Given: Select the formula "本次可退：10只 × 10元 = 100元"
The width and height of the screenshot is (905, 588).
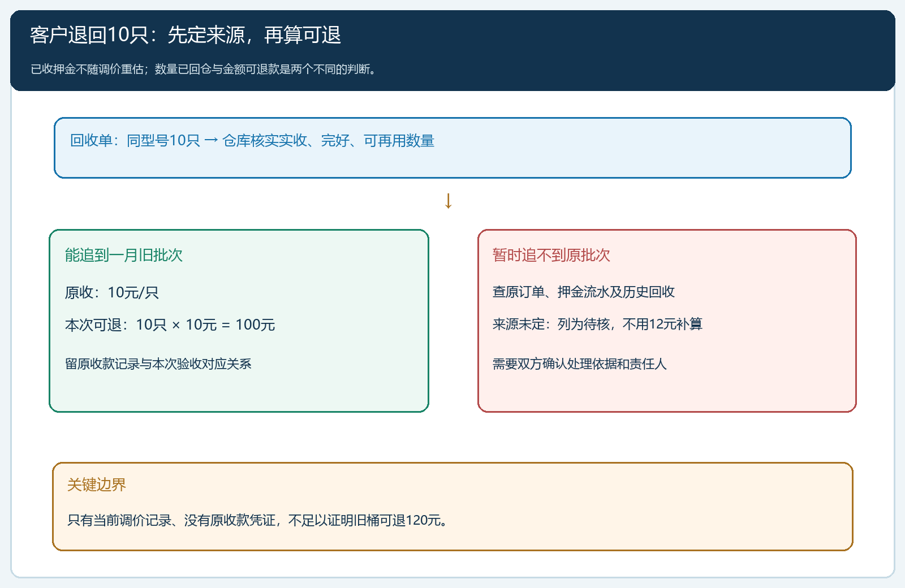Looking at the screenshot, I should coord(170,325).
